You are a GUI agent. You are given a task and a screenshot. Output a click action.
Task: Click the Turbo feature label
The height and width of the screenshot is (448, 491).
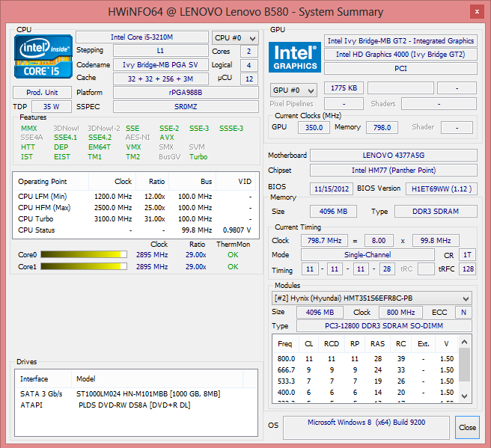click(x=198, y=157)
